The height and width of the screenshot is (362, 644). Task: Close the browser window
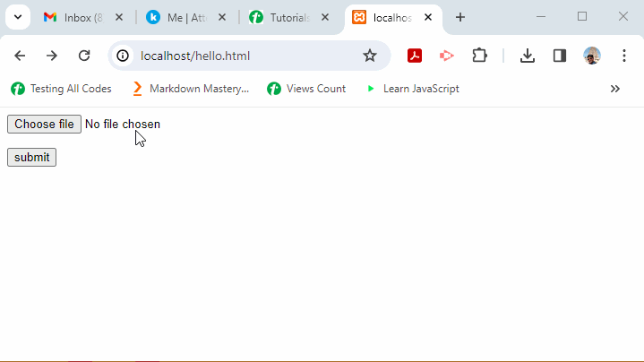pyautogui.click(x=623, y=17)
